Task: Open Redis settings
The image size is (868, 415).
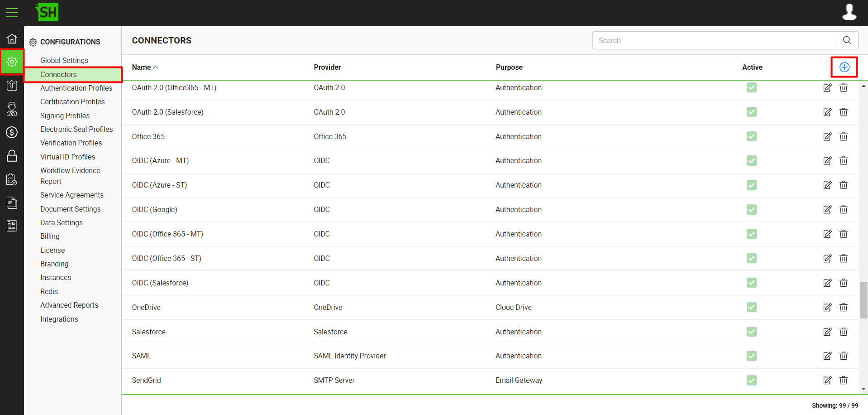Action: [49, 291]
